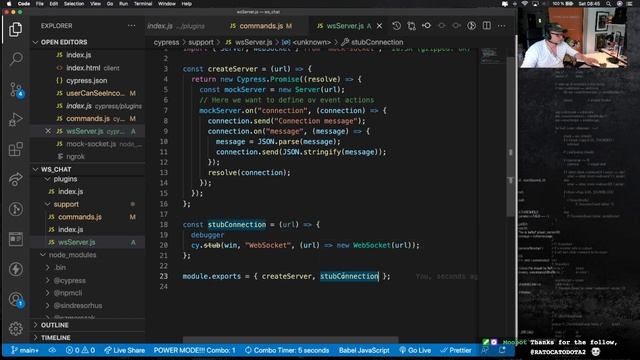This screenshot has height=360, width=640.
Task: Open the Apple menu
Action: (x=9, y=4)
